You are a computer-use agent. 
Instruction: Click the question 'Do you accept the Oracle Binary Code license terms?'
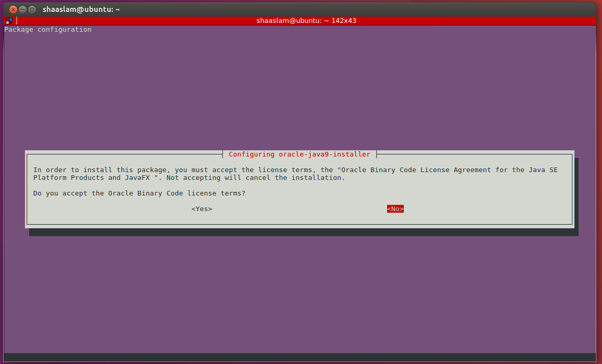(139, 193)
